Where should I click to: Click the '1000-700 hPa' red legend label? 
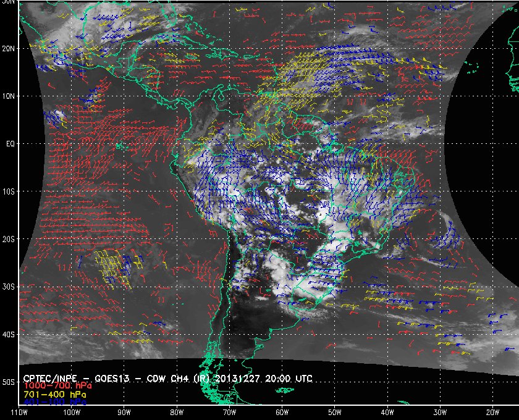point(57,386)
